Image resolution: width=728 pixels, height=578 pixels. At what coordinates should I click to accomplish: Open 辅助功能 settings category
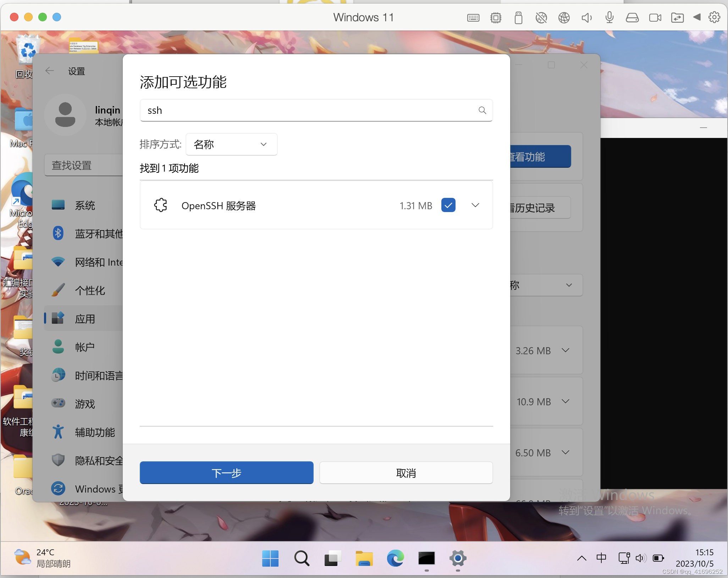(x=83, y=432)
